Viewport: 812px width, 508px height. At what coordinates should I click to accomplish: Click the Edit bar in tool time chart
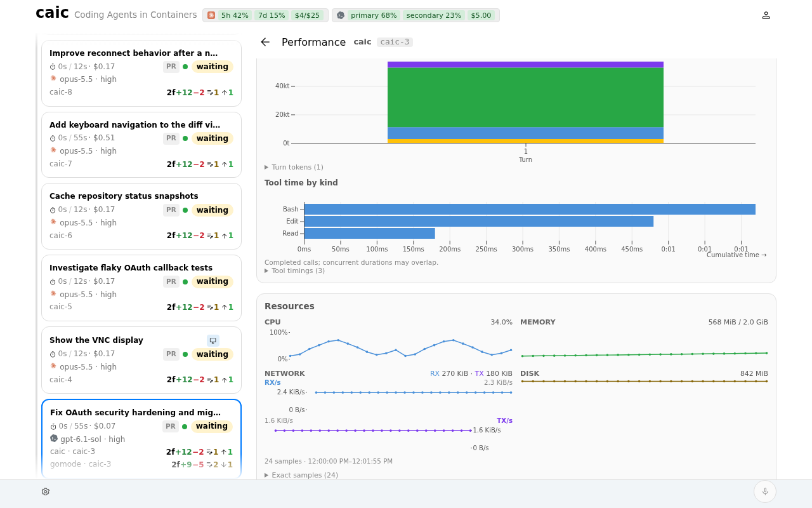pyautogui.click(x=479, y=221)
